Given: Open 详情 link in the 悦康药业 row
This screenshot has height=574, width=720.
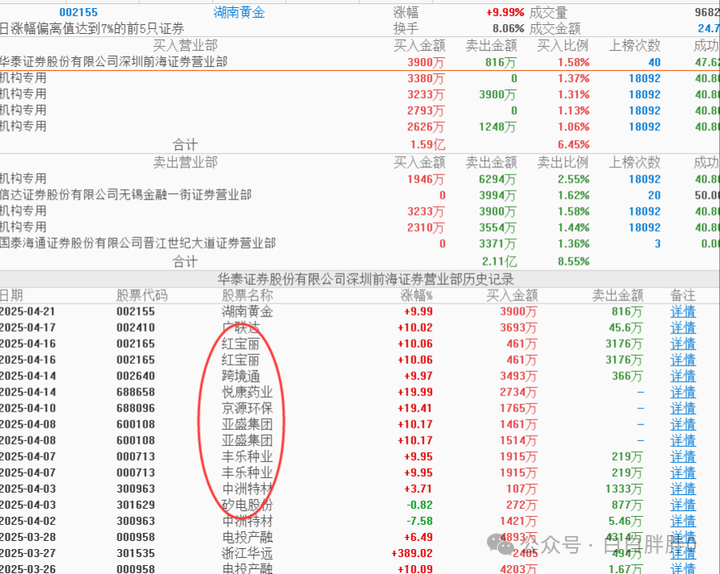Looking at the screenshot, I should 683,392.
